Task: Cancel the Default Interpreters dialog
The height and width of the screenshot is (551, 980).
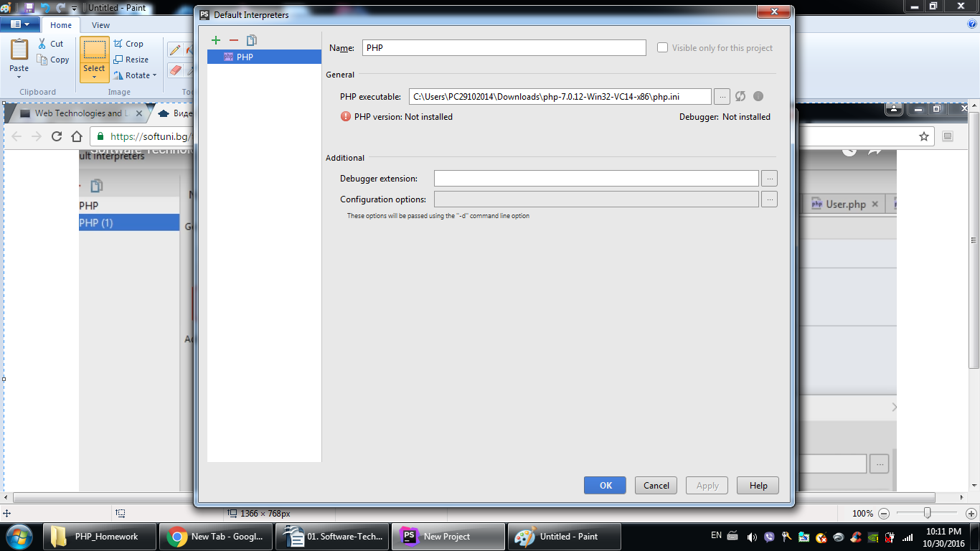Action: coord(656,485)
